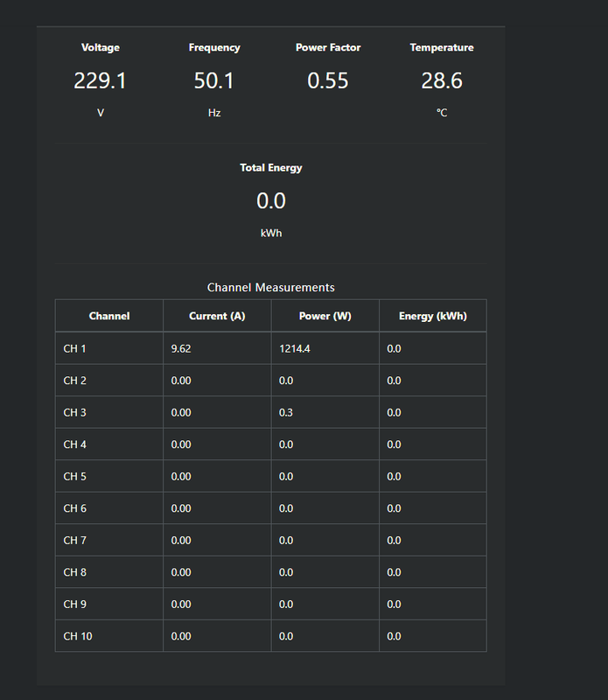Image resolution: width=608 pixels, height=700 pixels.
Task: Select the CH 2 row label
Action: pos(75,381)
